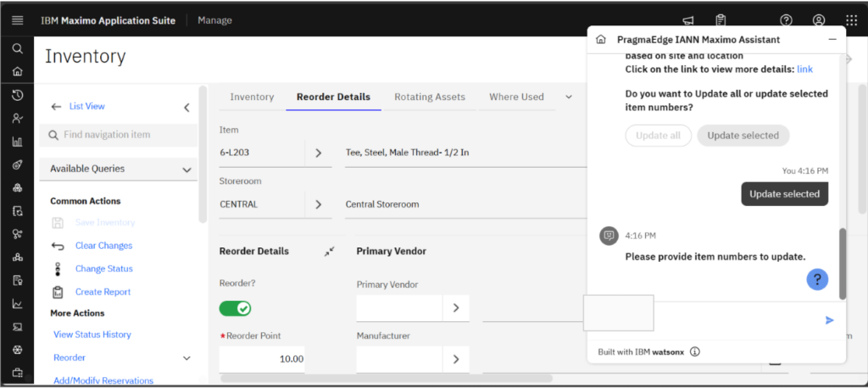Switch to the Inventory tab
868x388 pixels.
pyautogui.click(x=252, y=97)
